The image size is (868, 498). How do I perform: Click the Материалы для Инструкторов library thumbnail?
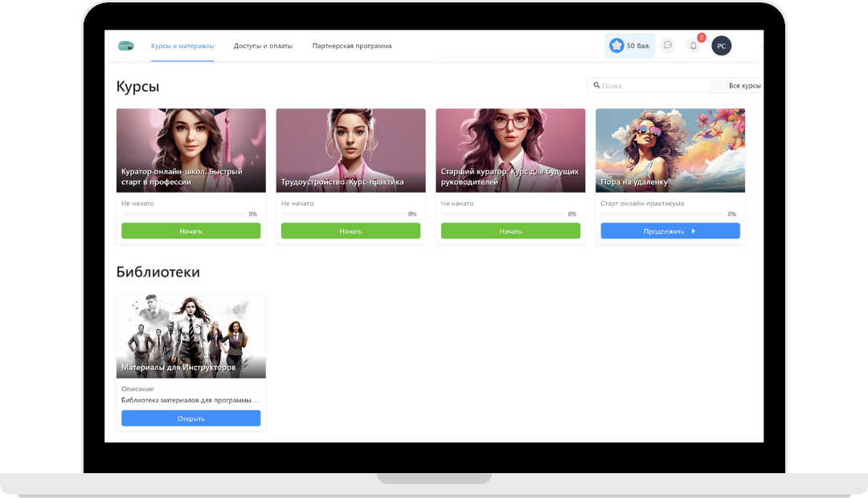(x=190, y=336)
